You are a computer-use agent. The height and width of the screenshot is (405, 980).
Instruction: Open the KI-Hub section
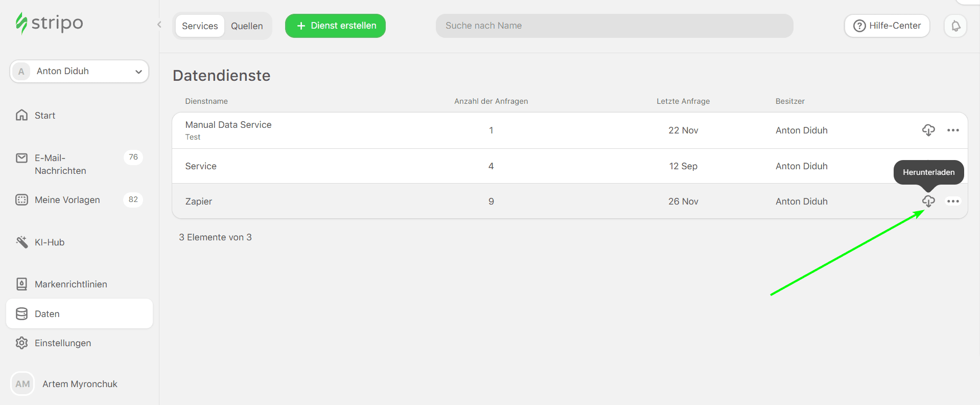point(49,242)
